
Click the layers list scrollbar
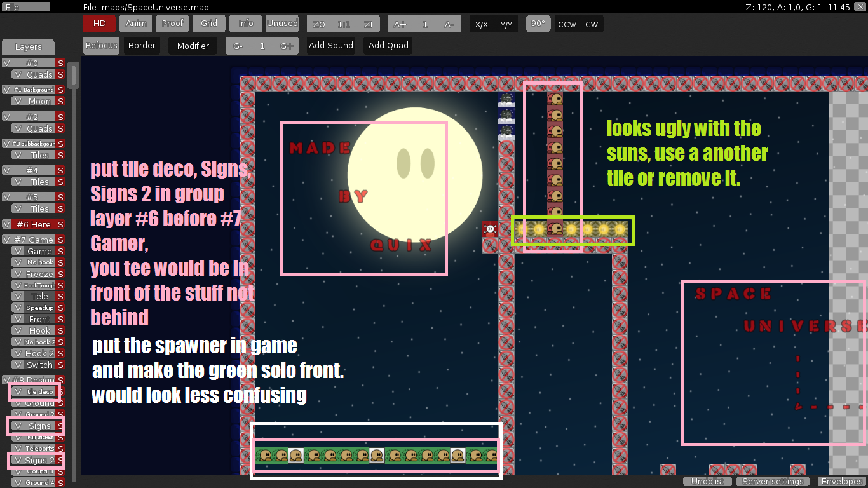(x=74, y=76)
